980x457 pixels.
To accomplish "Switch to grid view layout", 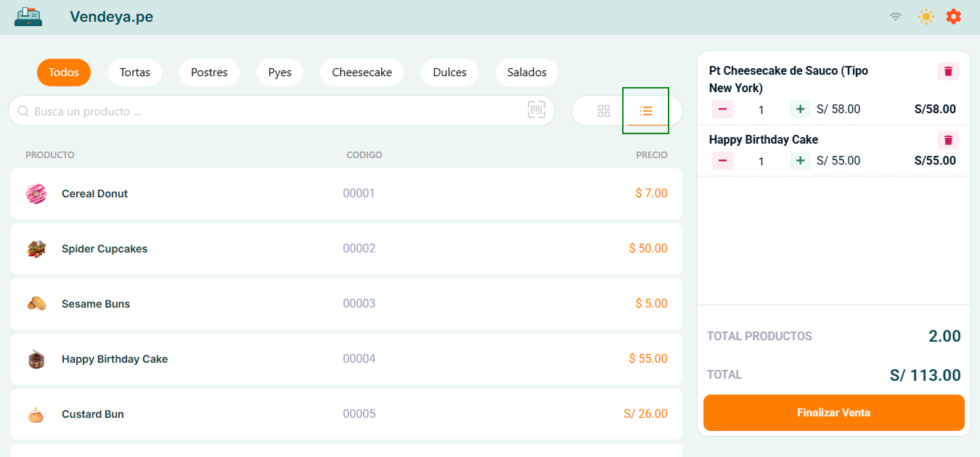I will click(x=603, y=111).
